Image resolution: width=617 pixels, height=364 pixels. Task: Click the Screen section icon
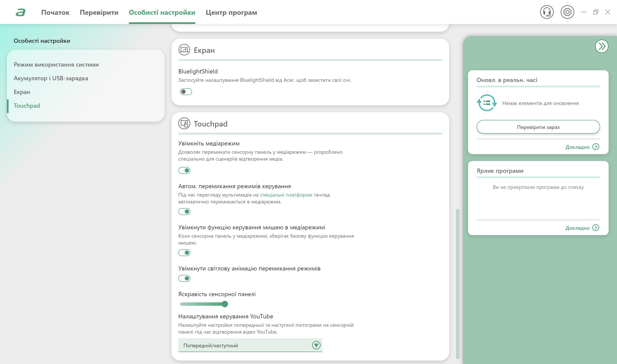[x=184, y=50]
